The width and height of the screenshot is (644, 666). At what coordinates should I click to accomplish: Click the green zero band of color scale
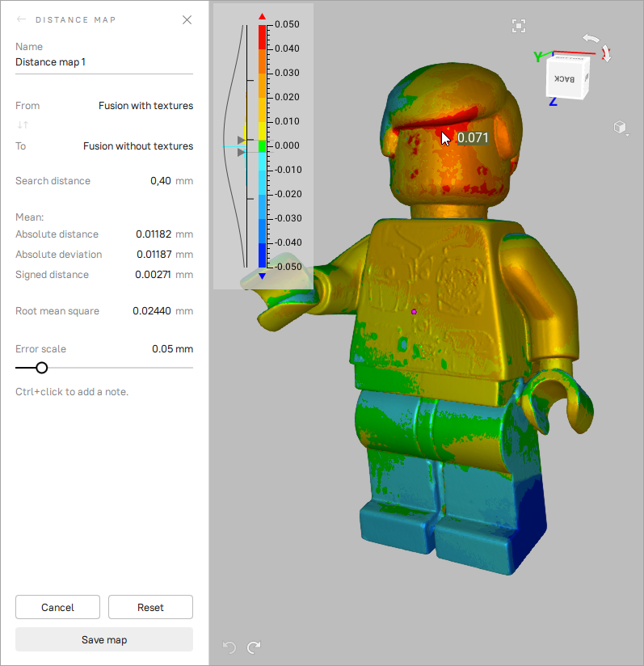click(263, 146)
